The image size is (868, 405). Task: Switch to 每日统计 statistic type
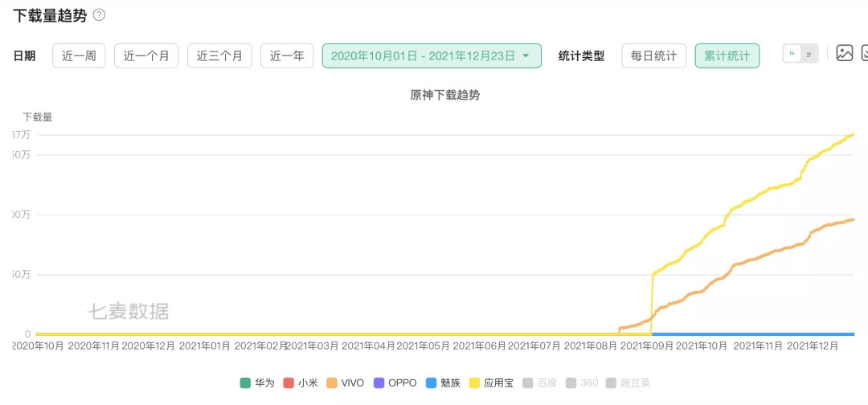click(x=653, y=55)
